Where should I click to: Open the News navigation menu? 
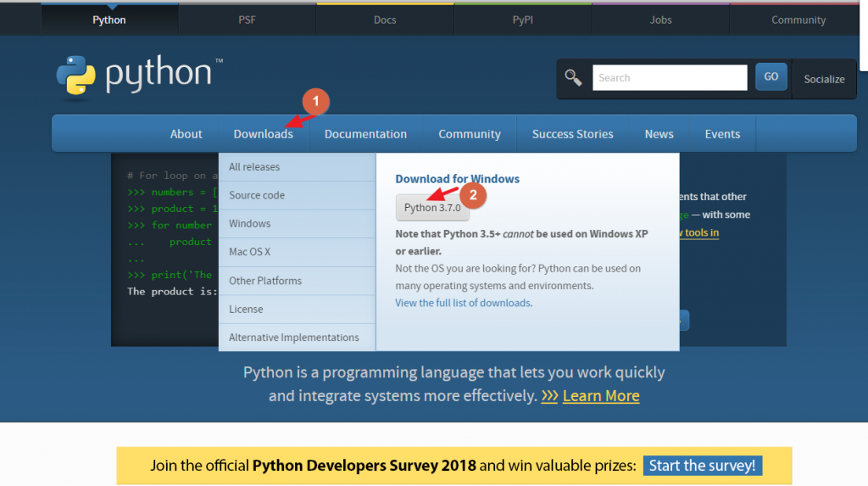[659, 134]
